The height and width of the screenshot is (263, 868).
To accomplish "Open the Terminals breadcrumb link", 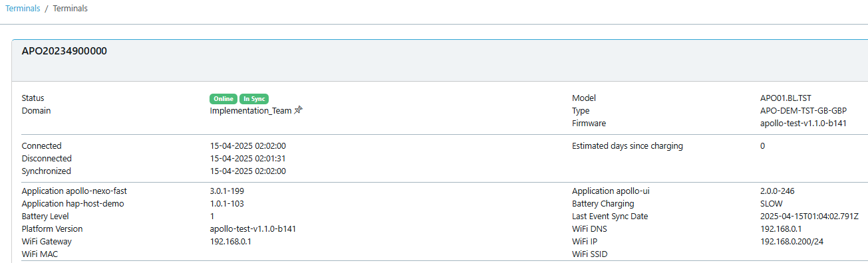I will point(22,9).
